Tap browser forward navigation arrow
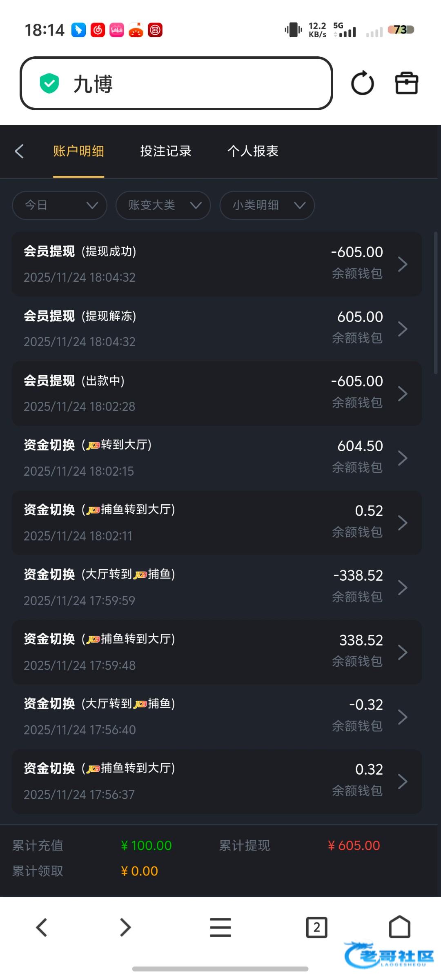The height and width of the screenshot is (980, 441). (125, 927)
